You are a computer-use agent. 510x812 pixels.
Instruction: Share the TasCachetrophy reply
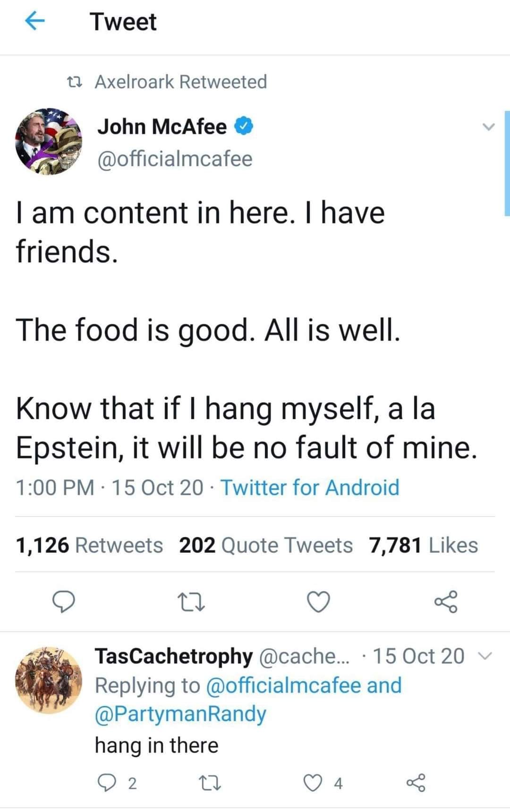coord(416,783)
